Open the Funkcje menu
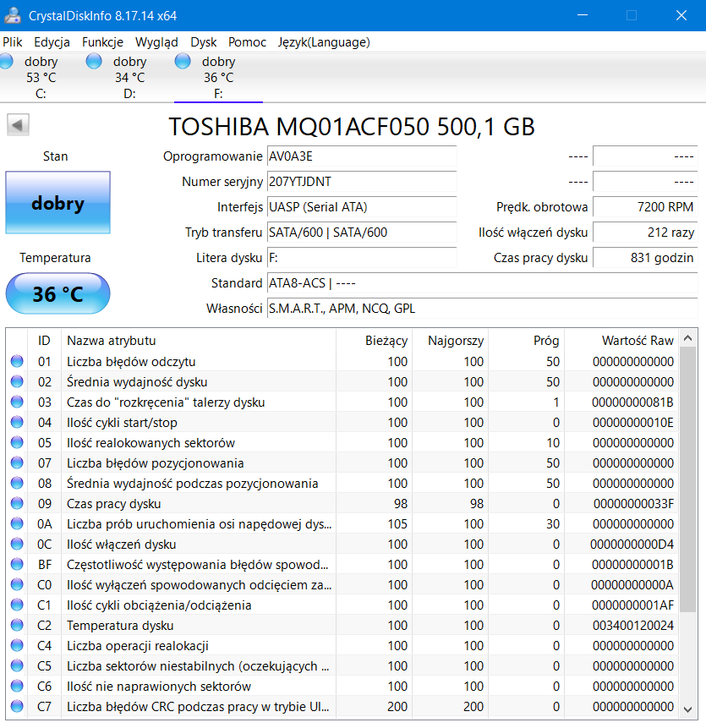706x728 pixels. pos(102,42)
